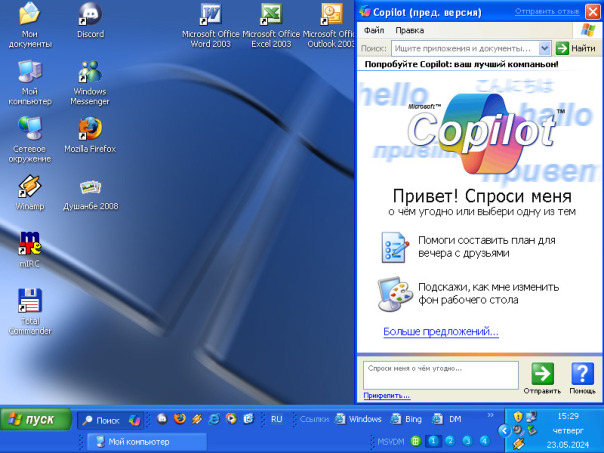Select the Total Commander desktop icon
The image size is (604, 453).
(30, 312)
